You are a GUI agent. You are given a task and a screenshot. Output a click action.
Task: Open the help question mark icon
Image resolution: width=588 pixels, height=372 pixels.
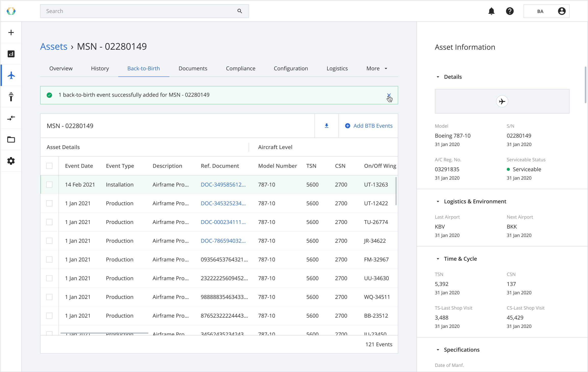click(x=510, y=11)
